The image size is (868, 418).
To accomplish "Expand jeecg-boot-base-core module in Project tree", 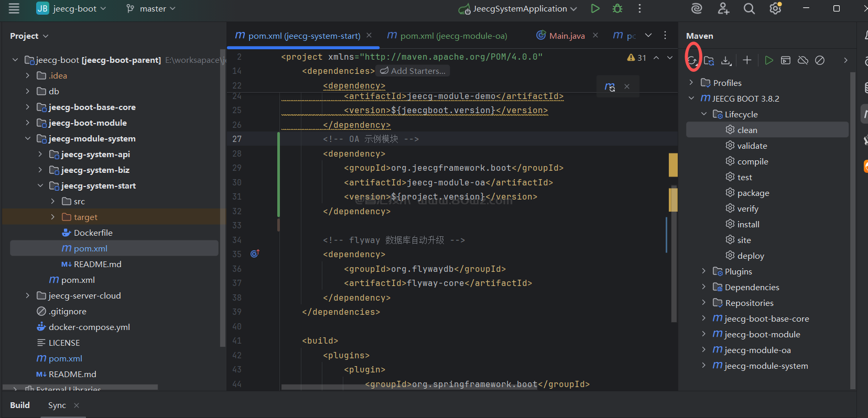I will (28, 107).
